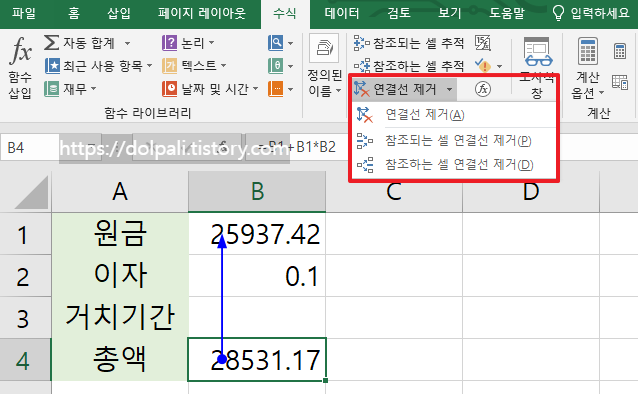
Task: Select the 수식 ribbon tab
Action: click(285, 13)
